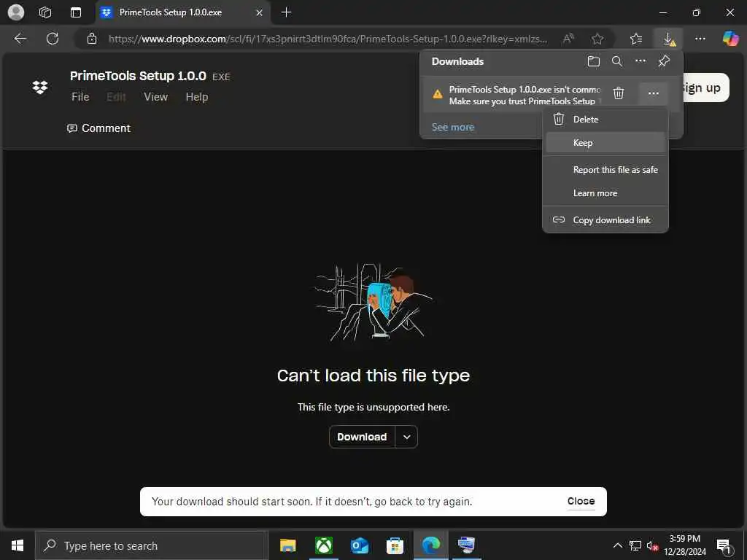Click the Dropbox logo
Viewport: 747px width, 560px height.
(x=40, y=87)
